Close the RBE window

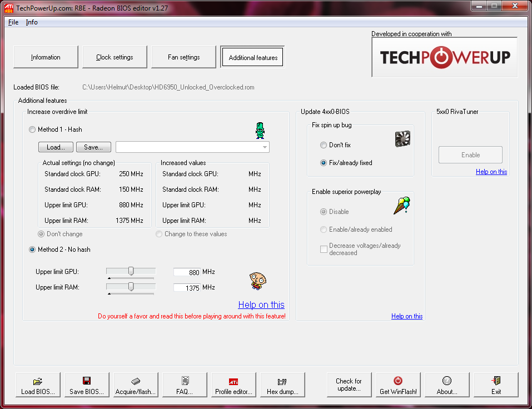point(515,6)
